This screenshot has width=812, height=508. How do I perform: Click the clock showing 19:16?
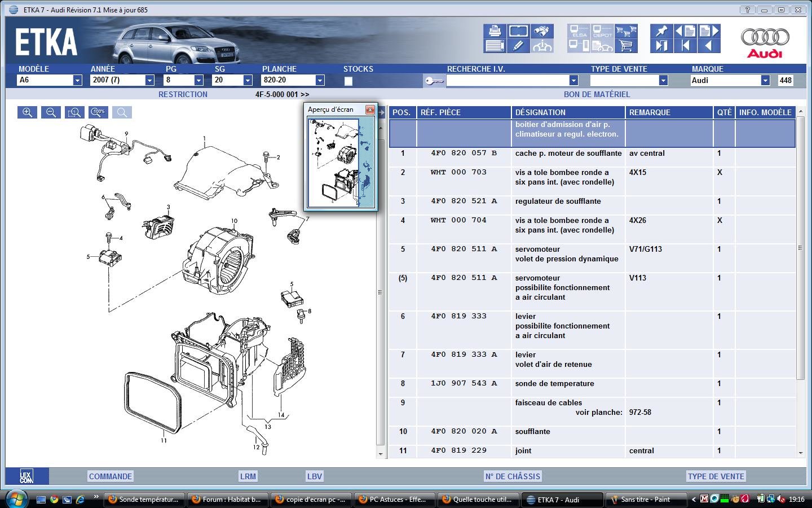796,499
